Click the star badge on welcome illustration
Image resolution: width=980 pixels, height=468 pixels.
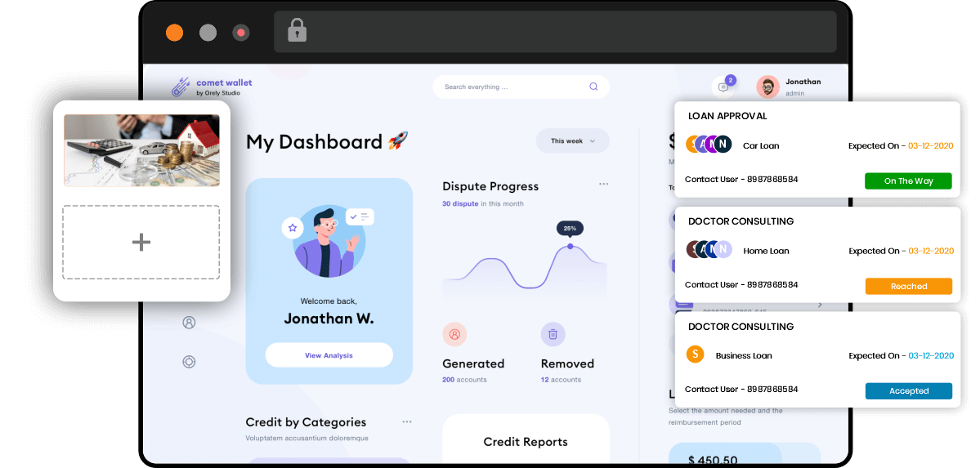tap(292, 228)
